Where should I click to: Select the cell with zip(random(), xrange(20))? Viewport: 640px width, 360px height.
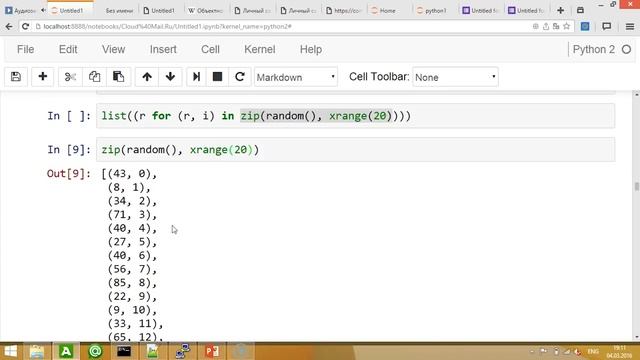point(356,150)
